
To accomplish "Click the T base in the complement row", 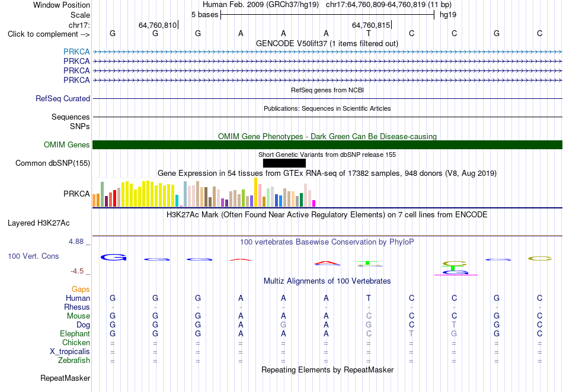I will tap(369, 33).
